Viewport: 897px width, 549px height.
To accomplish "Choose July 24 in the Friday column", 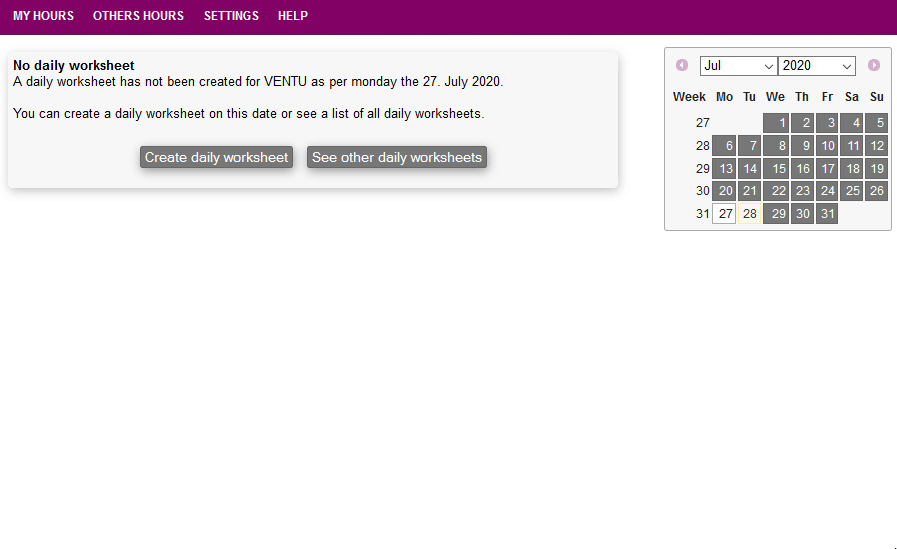I will (826, 191).
